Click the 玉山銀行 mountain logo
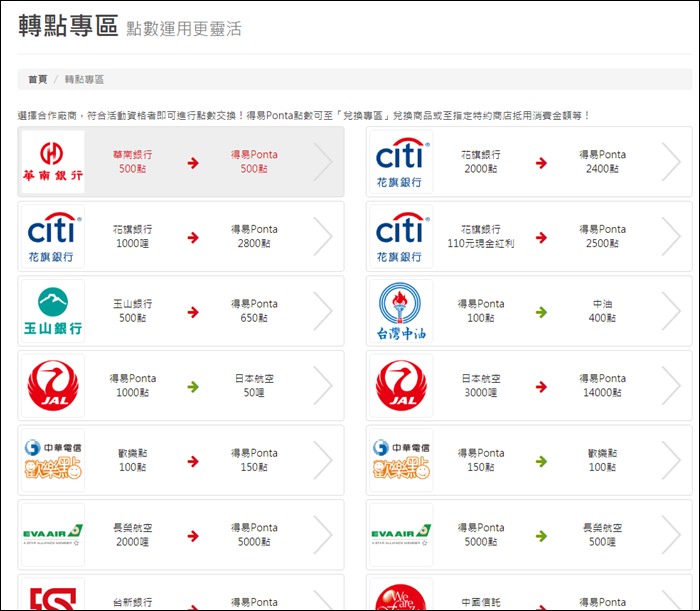Viewport: 700px width, 611px height. (53, 311)
